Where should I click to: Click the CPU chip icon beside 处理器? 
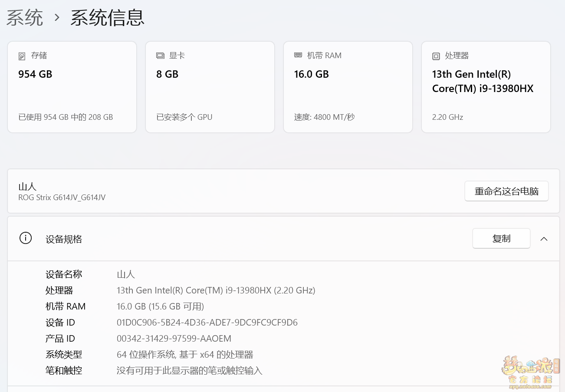[436, 56]
